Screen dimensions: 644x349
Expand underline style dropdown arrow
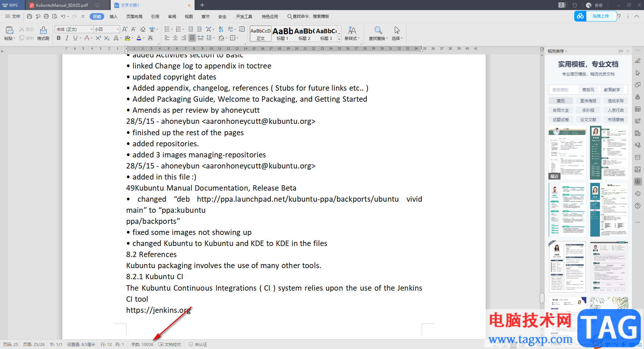80,38
